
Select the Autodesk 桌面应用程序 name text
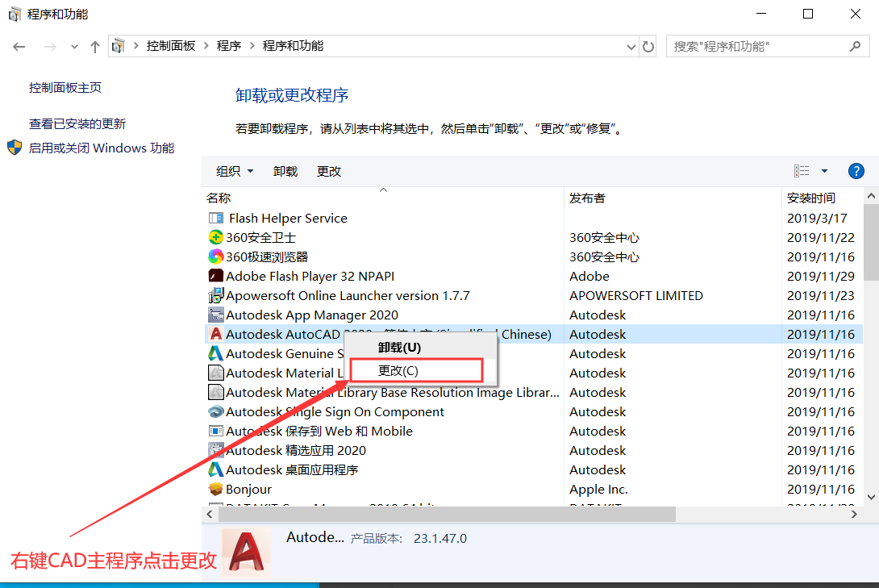[292, 469]
